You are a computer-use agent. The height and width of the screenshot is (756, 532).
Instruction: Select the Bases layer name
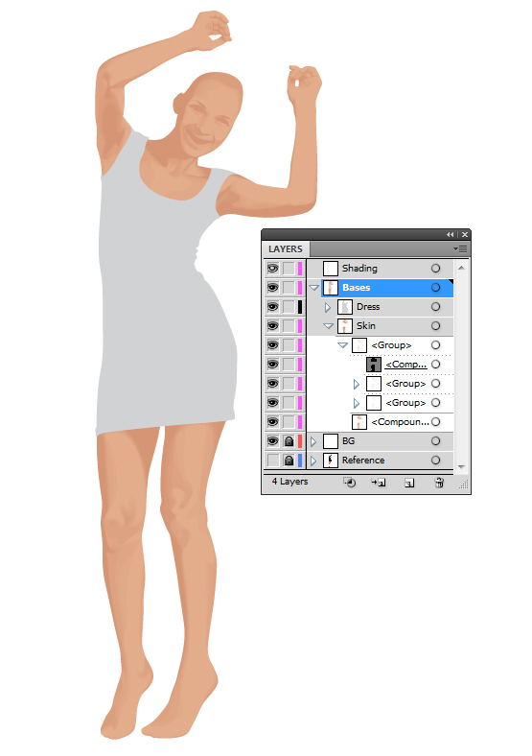pos(357,288)
